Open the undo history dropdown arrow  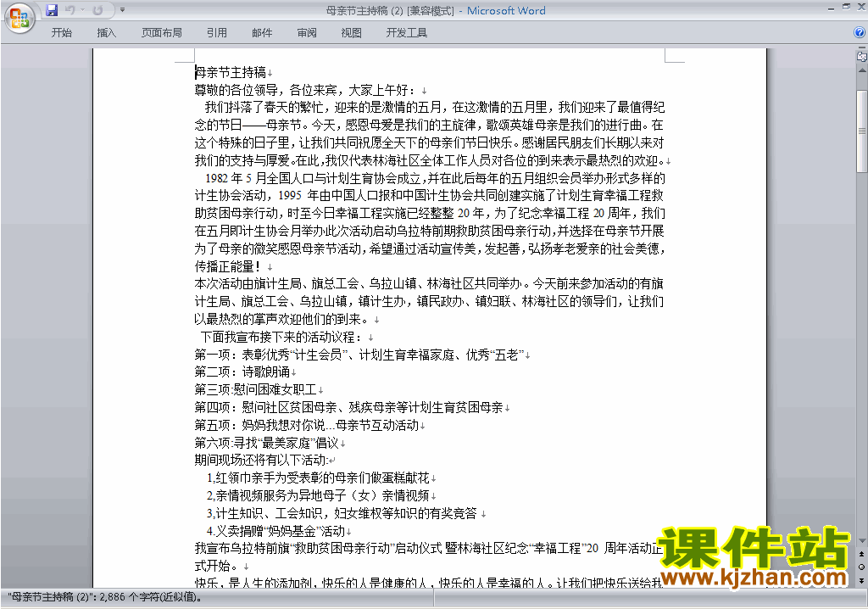pyautogui.click(x=82, y=10)
